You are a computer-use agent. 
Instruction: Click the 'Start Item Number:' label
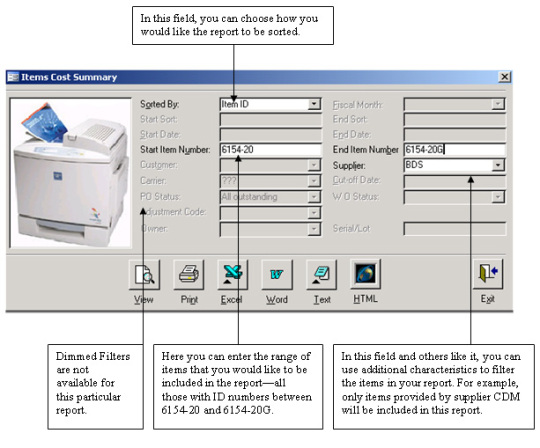coord(175,150)
